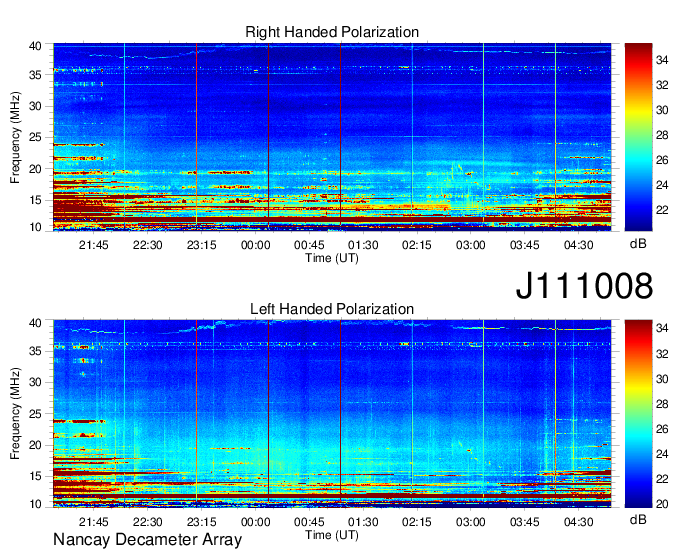Click the 35 MHz tick on Right Handed plot
The image size is (680, 552).
[35, 75]
